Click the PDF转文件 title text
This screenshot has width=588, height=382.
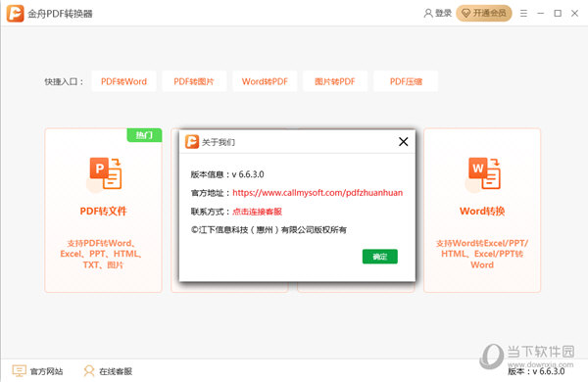pyautogui.click(x=104, y=211)
